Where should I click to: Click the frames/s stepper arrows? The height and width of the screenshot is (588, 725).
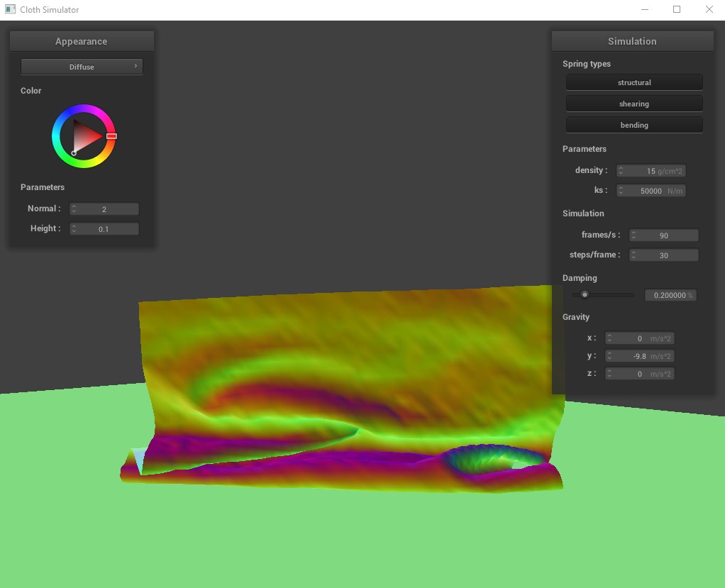(x=633, y=235)
